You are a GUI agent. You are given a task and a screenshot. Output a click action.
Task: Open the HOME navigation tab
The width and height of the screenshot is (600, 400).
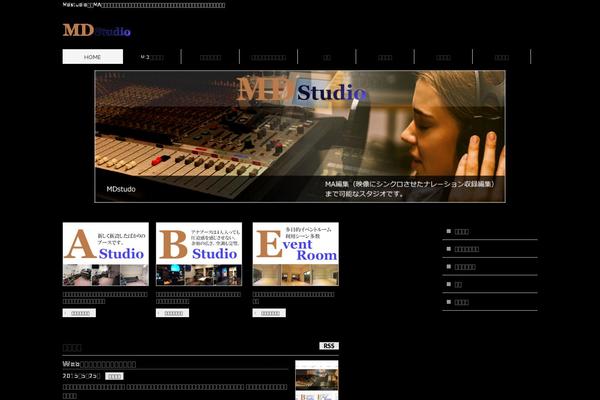(93, 57)
